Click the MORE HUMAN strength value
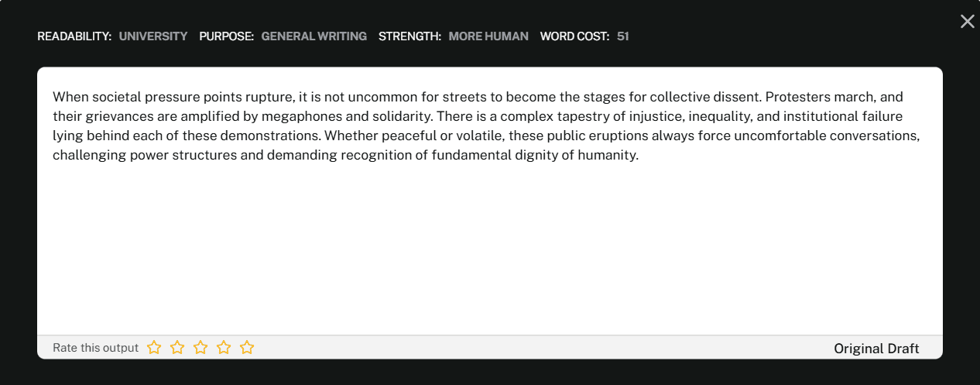The image size is (980, 385). point(488,36)
